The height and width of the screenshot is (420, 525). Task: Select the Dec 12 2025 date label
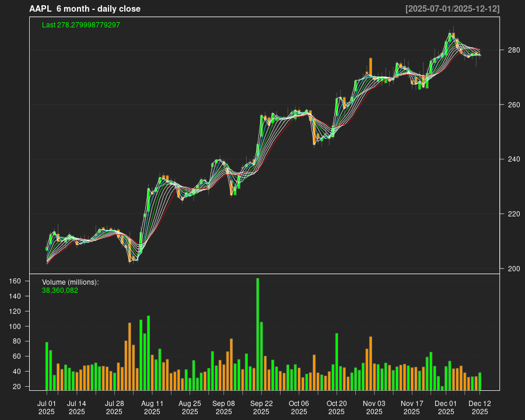click(480, 407)
